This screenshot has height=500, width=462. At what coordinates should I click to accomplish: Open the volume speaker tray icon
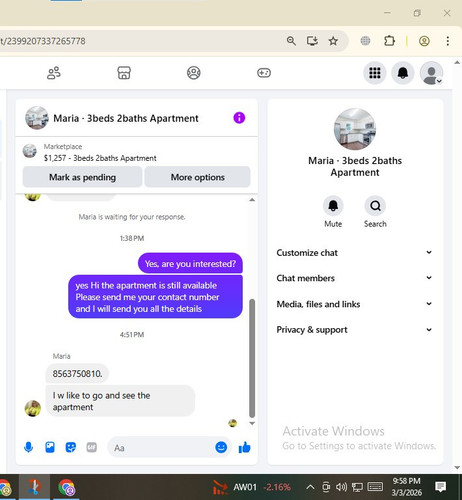tap(341, 487)
